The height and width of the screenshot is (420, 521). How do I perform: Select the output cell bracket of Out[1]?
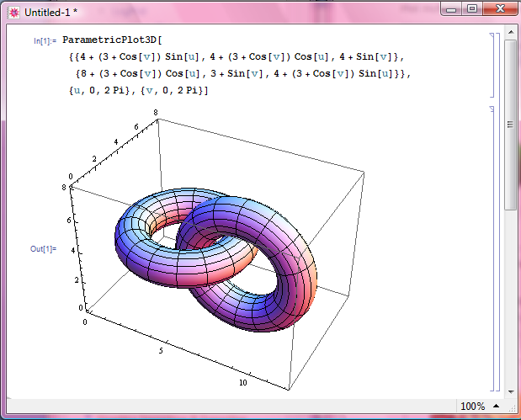click(x=492, y=248)
